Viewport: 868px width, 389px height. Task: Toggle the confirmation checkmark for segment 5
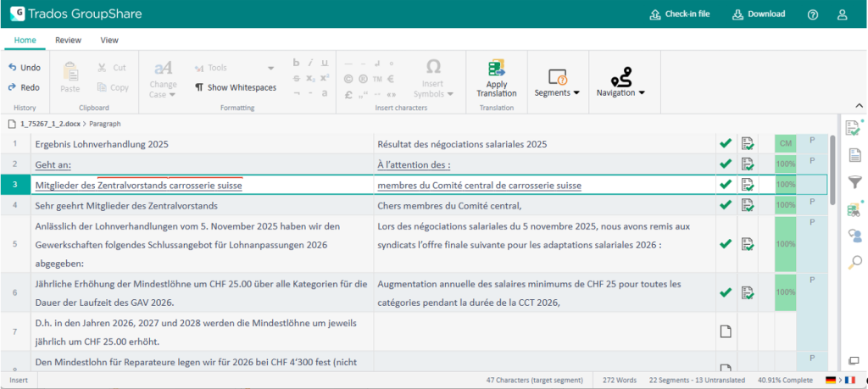coord(725,243)
